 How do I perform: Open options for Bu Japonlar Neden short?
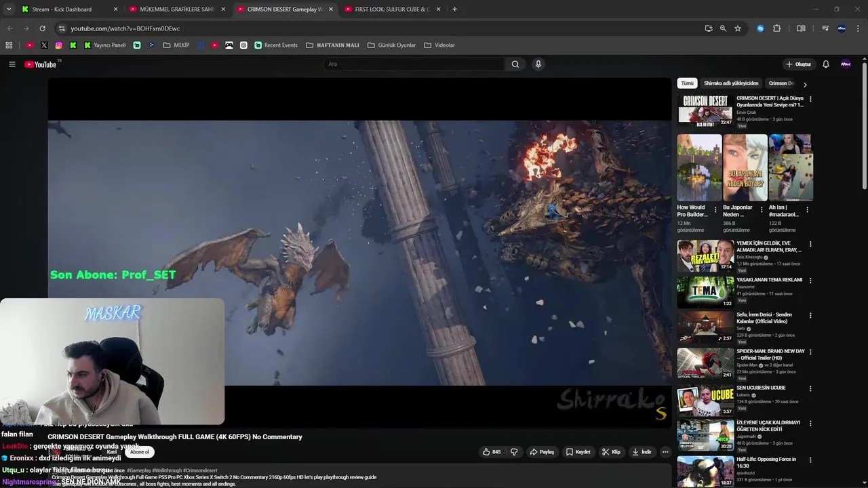pyautogui.click(x=761, y=209)
